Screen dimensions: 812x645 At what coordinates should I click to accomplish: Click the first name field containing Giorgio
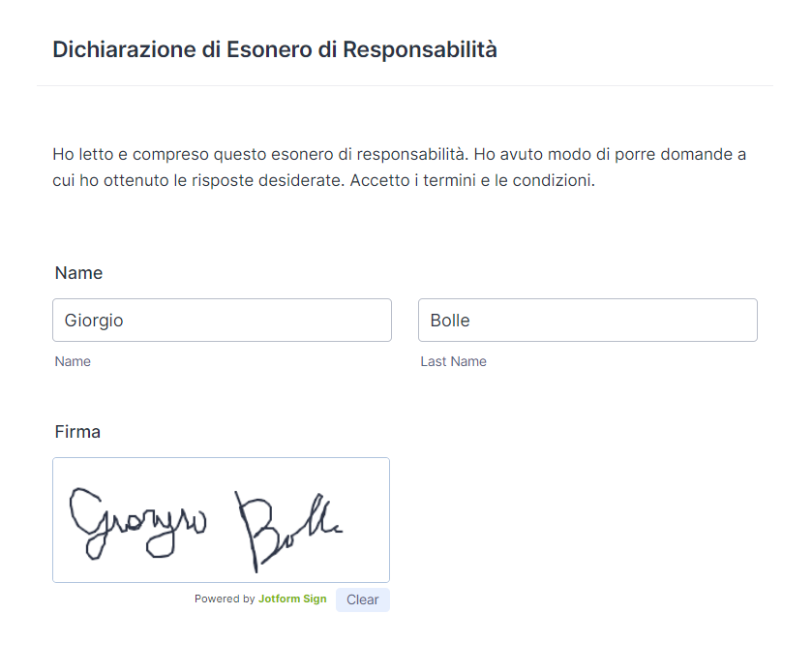pos(222,321)
